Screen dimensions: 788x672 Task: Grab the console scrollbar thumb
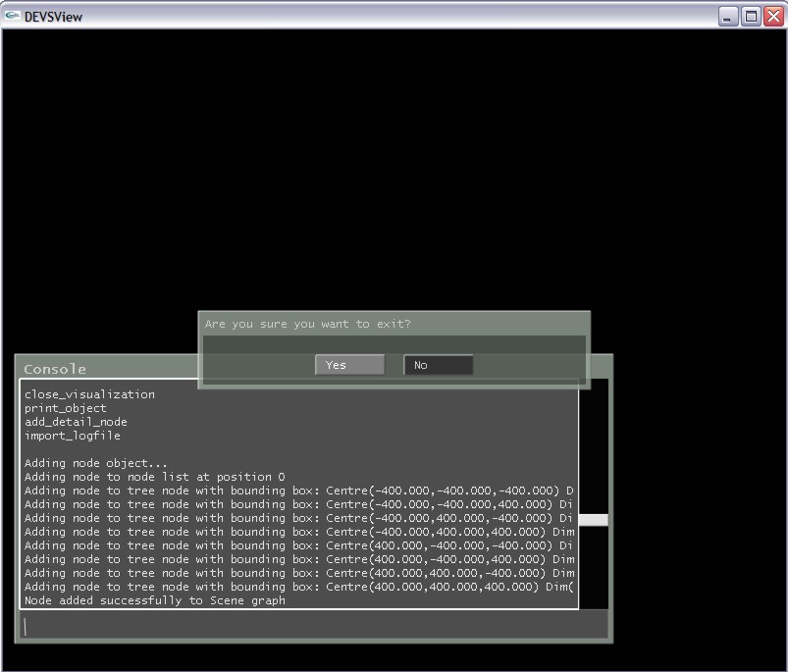pos(593,520)
